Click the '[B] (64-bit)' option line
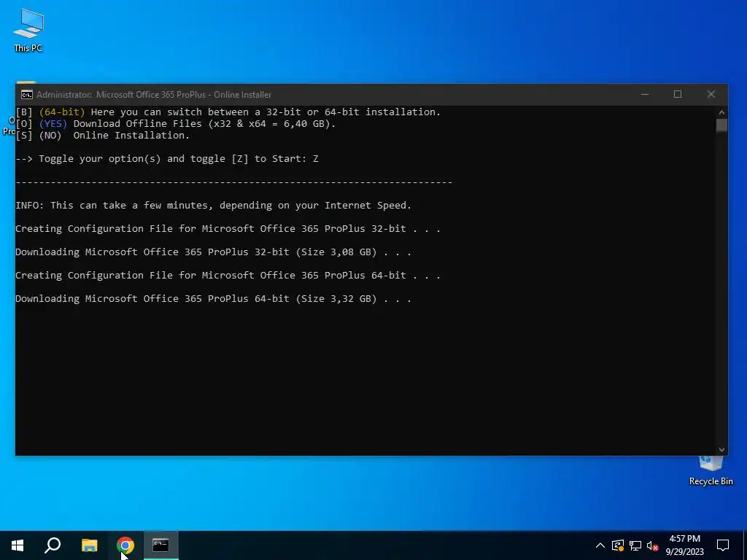This screenshot has height=560, width=747. 228,112
